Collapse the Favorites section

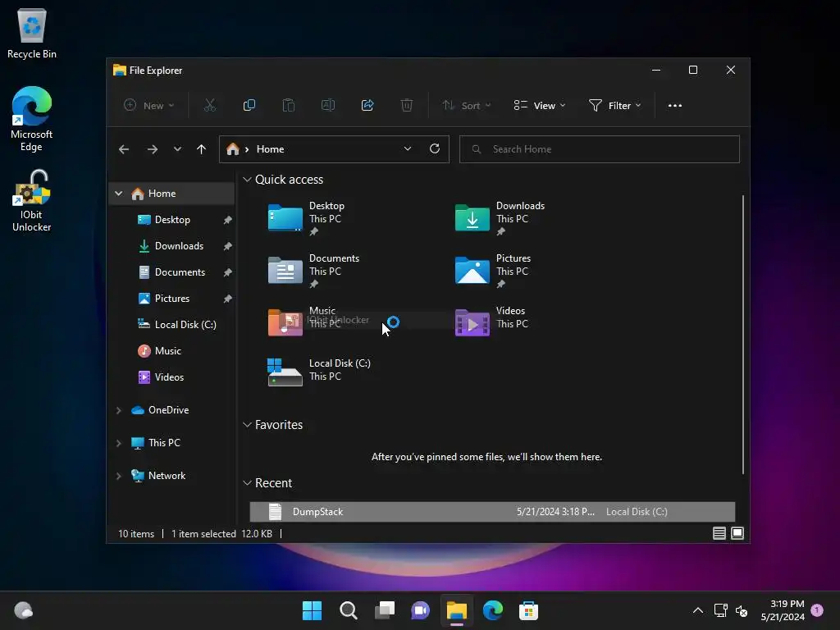click(x=247, y=425)
